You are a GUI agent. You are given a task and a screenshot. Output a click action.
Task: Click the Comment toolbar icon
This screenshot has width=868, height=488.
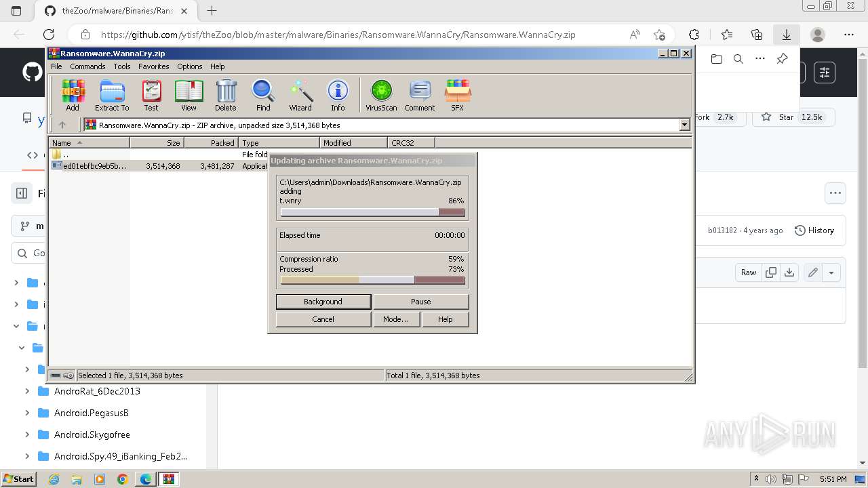click(x=420, y=95)
